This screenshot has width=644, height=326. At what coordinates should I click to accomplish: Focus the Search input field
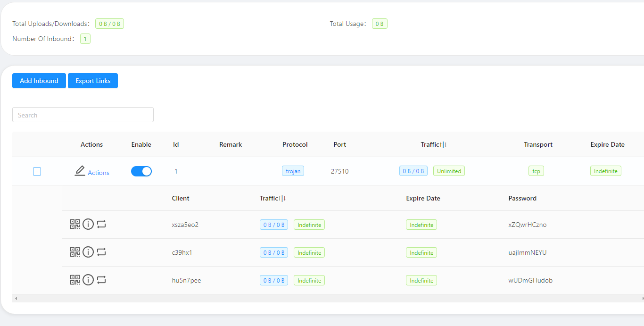(83, 115)
